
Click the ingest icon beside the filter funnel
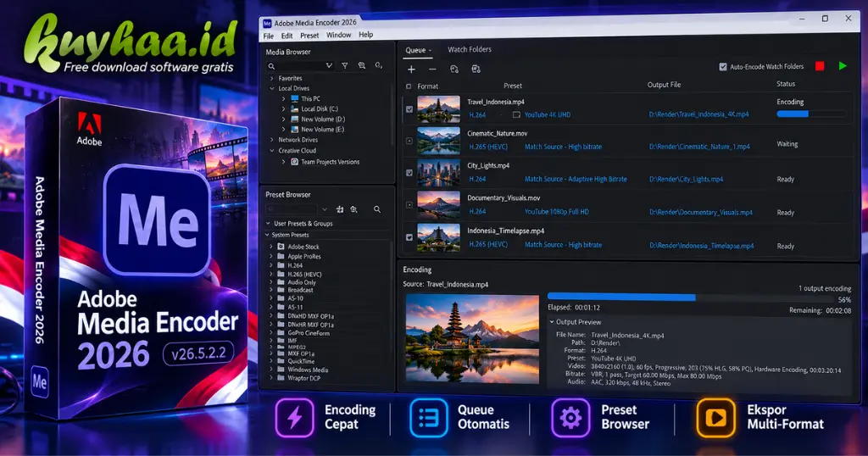tap(361, 65)
